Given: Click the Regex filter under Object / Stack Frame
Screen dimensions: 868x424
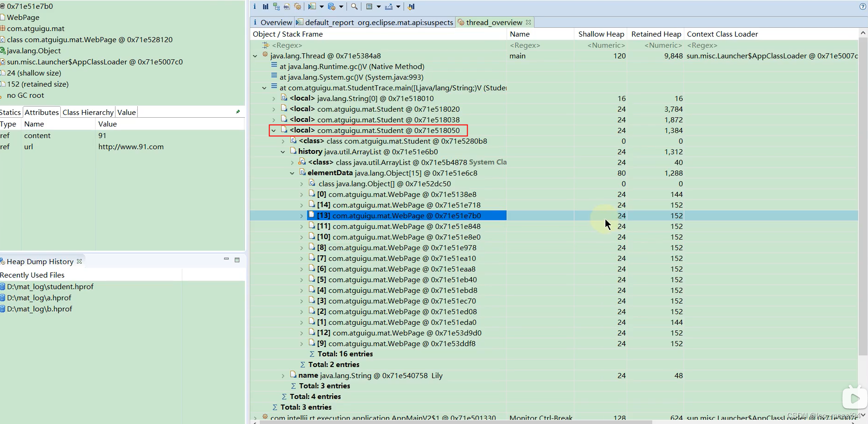Looking at the screenshot, I should 287,45.
